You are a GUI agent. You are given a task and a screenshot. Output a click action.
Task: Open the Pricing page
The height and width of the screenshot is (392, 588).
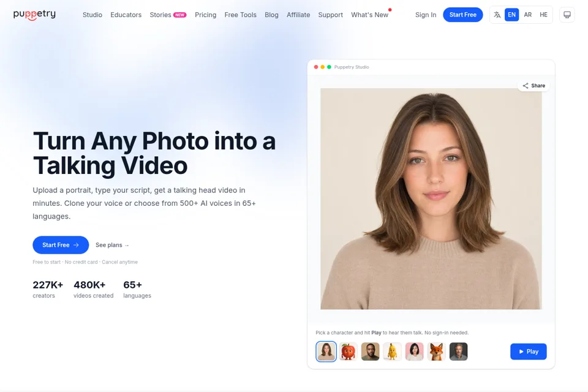tap(206, 15)
